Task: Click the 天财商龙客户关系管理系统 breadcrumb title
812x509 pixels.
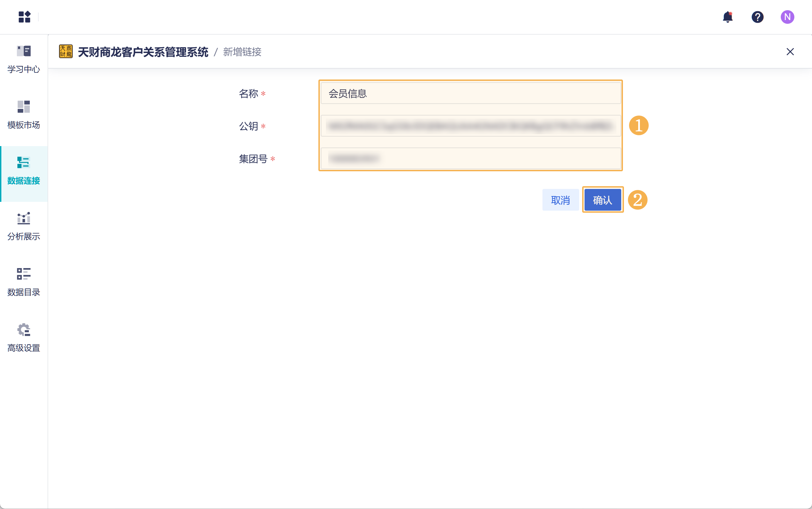Action: click(143, 52)
